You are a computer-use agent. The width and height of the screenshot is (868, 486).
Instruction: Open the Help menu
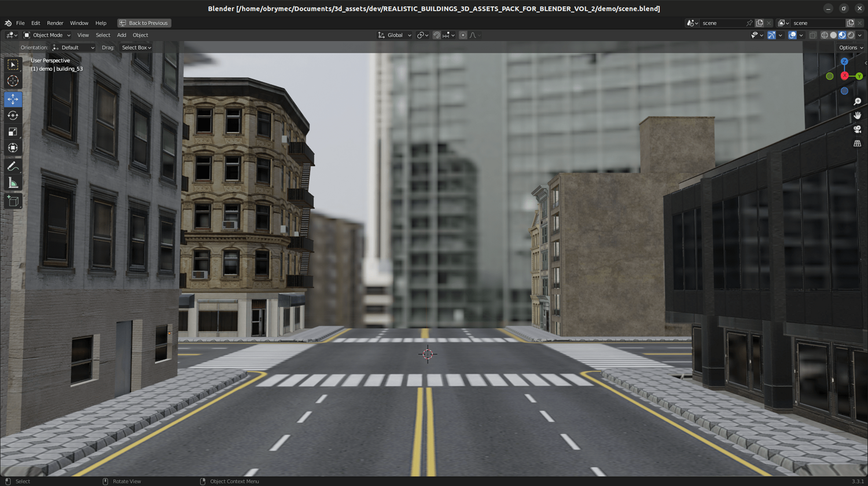[x=101, y=23]
